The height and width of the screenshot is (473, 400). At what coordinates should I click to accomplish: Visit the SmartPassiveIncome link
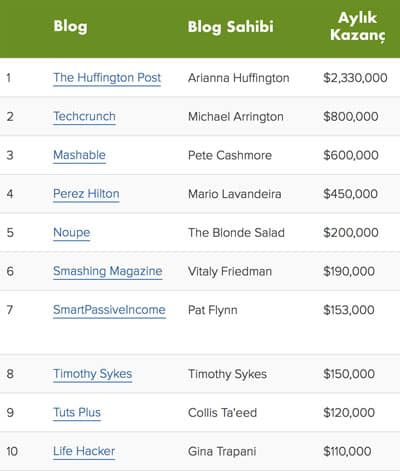point(109,310)
